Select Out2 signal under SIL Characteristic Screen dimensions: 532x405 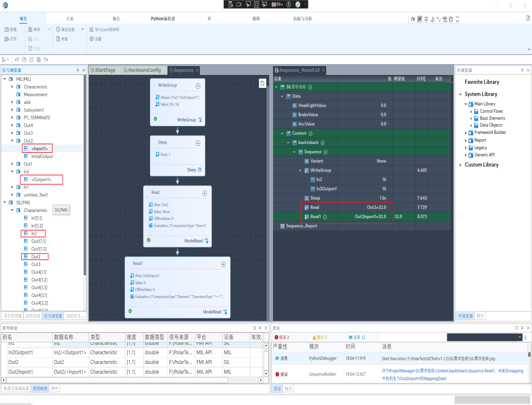coord(35,257)
